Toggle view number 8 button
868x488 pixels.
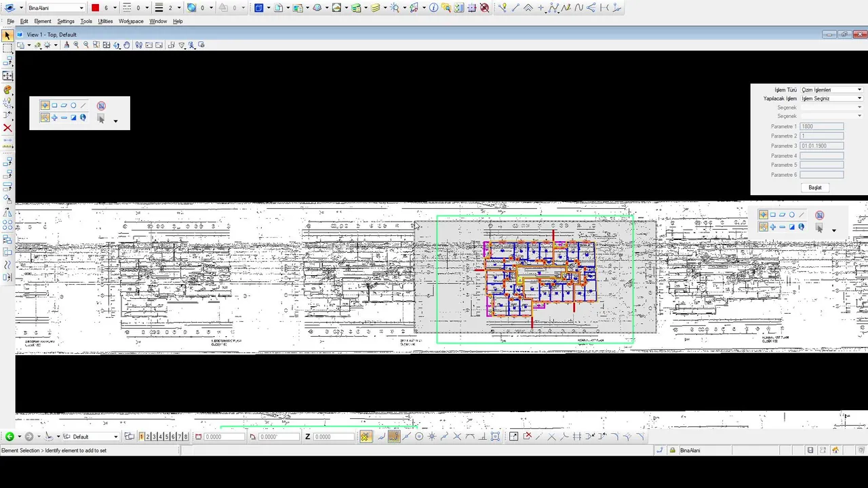[x=186, y=436]
